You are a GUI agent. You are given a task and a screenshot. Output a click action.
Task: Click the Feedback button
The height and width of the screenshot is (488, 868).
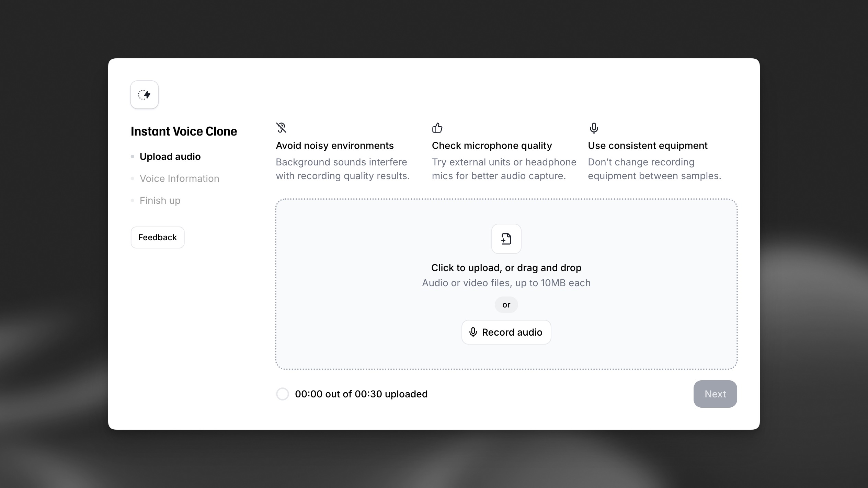tap(157, 237)
